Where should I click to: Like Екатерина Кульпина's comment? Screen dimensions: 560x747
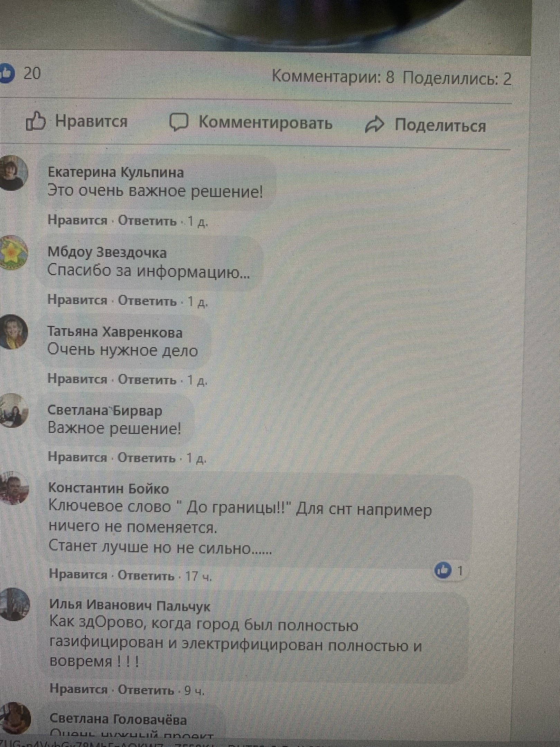[78, 220]
